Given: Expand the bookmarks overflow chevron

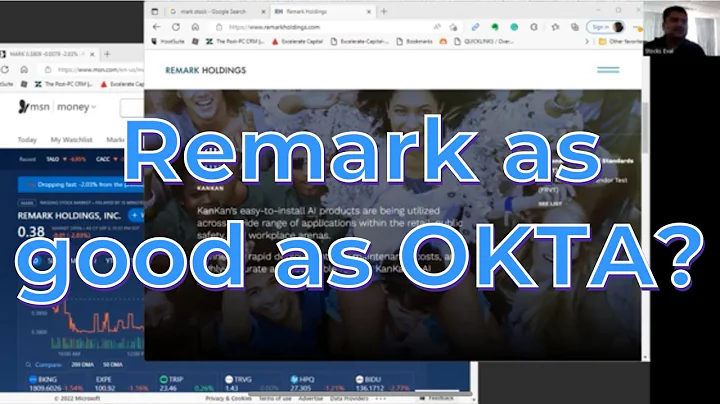Looking at the screenshot, I should 587,41.
